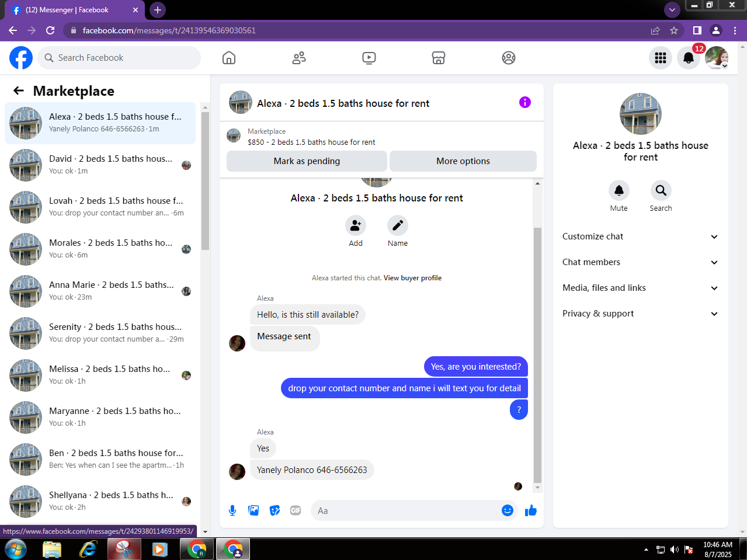Open the Anna Marie conversation
747x560 pixels.
click(x=100, y=291)
